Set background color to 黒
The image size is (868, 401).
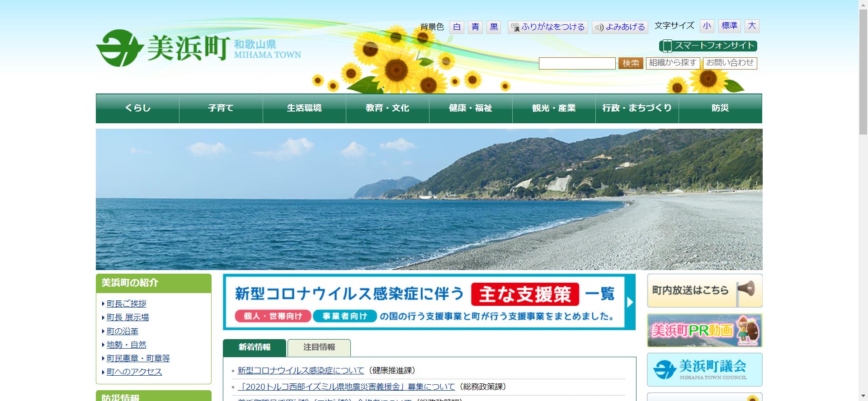pyautogui.click(x=494, y=27)
